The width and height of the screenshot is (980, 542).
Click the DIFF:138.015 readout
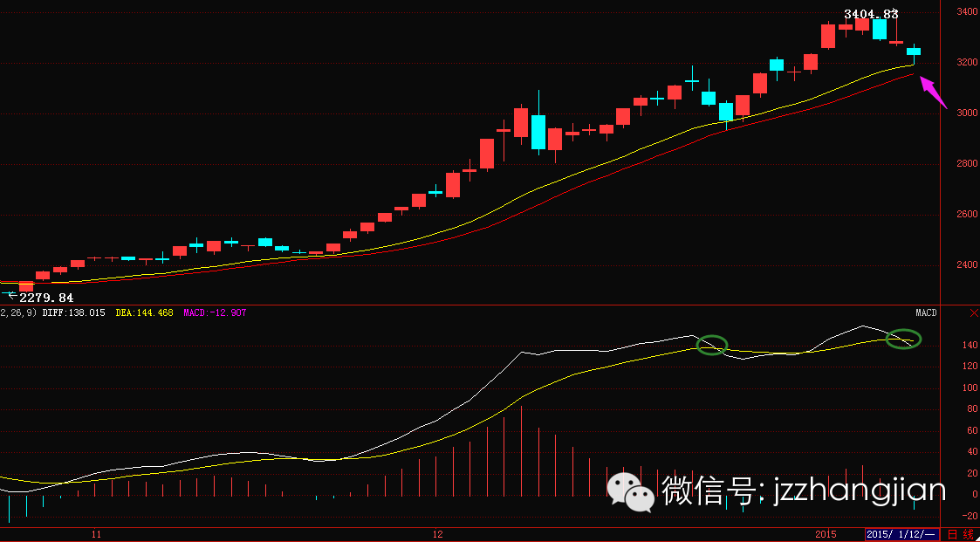[x=74, y=312]
